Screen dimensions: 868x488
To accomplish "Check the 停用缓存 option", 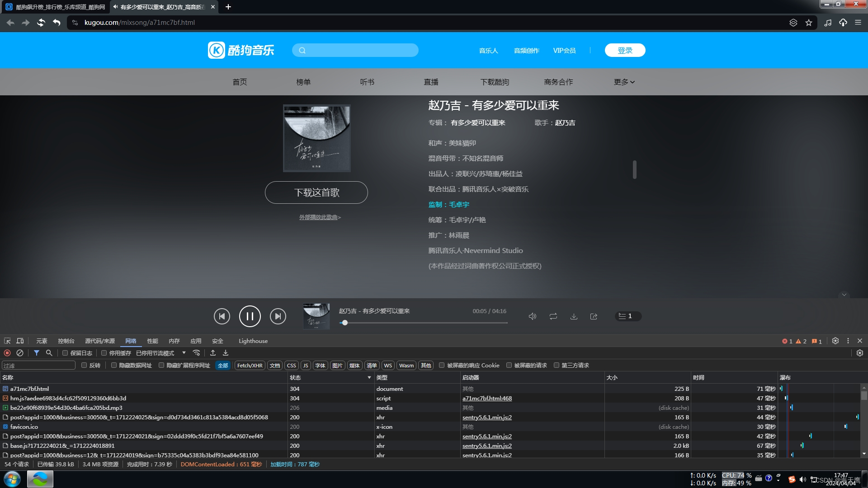I will click(x=104, y=353).
